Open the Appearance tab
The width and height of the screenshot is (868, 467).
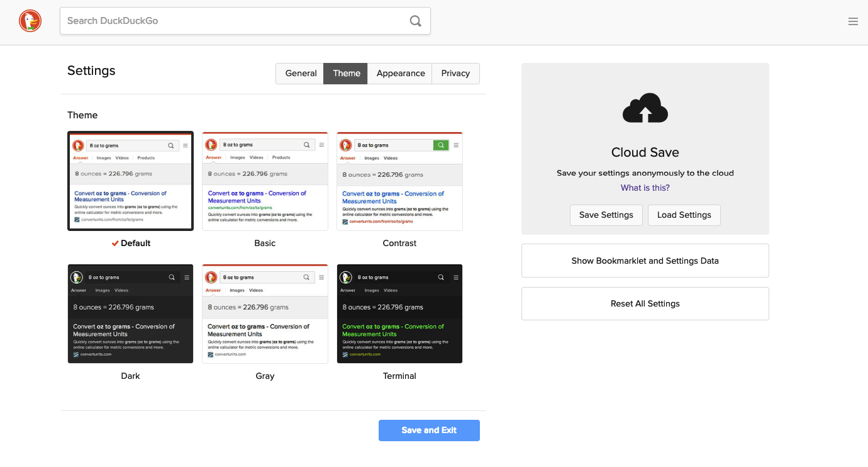pos(399,73)
